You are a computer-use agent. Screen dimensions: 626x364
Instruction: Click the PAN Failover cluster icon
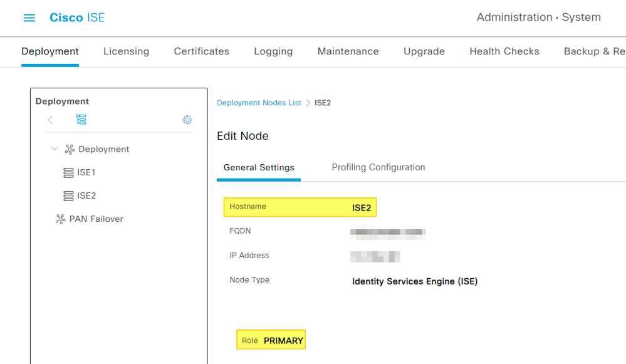click(60, 219)
